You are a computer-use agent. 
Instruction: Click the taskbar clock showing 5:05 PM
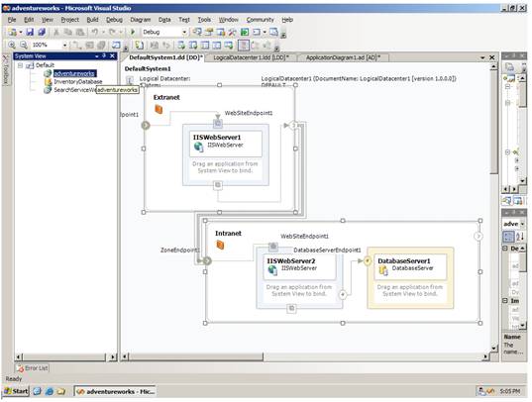click(x=509, y=391)
